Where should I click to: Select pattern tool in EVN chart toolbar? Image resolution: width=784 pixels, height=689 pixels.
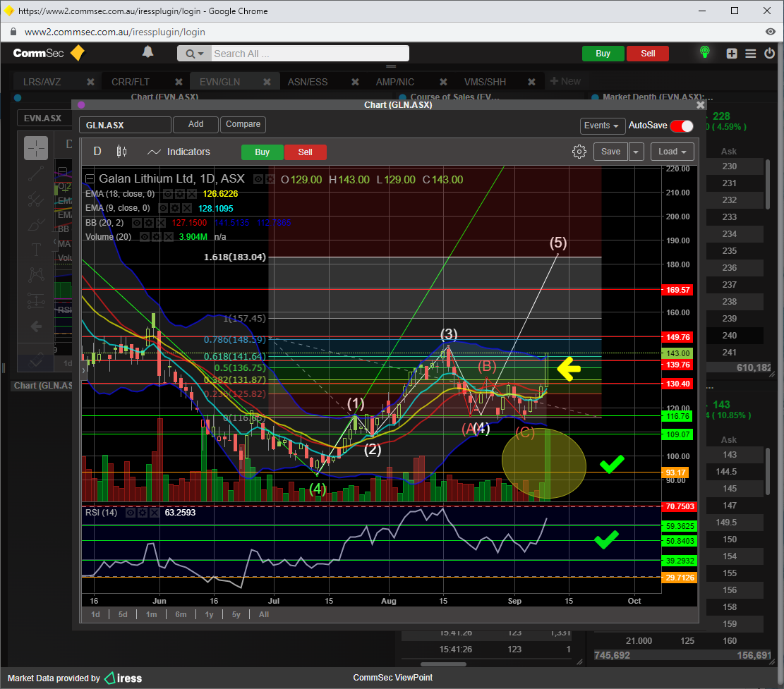(36, 274)
